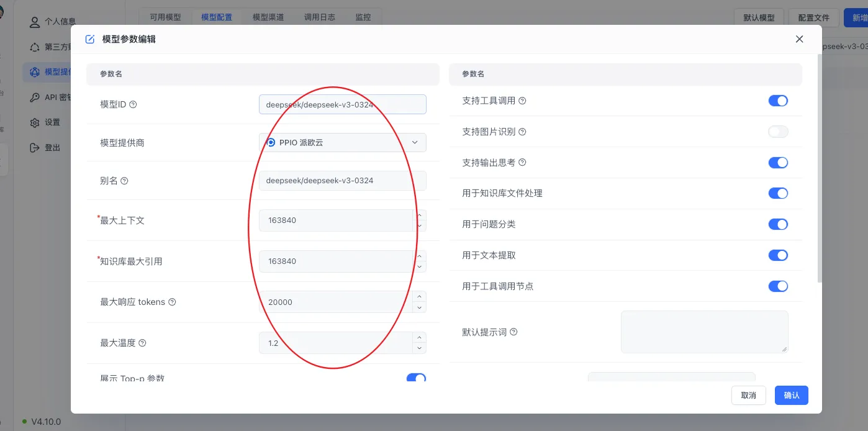868x431 pixels.
Task: Disable the 支持工具调用 switch
Action: 778,100
